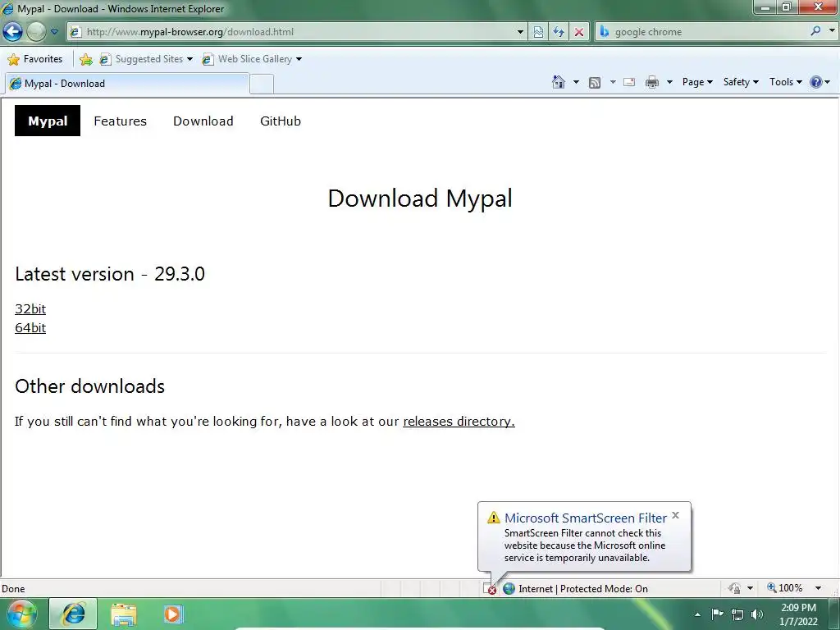Click the Forward navigation arrow
This screenshot has width=840, height=630.
click(36, 32)
